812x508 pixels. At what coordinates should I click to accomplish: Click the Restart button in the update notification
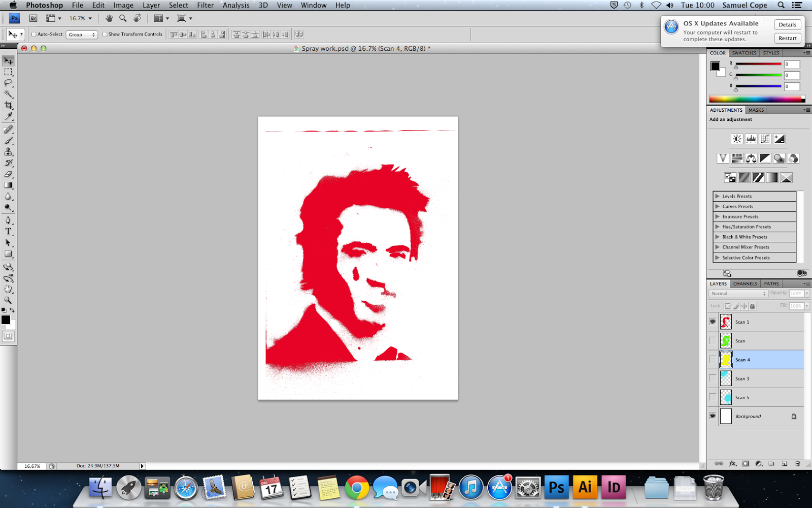tap(787, 38)
